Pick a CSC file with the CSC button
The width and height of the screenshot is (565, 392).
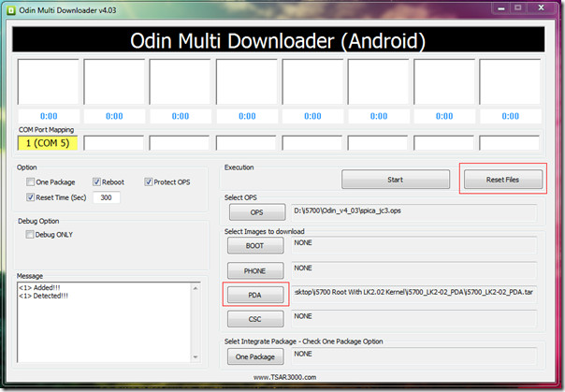tap(255, 319)
